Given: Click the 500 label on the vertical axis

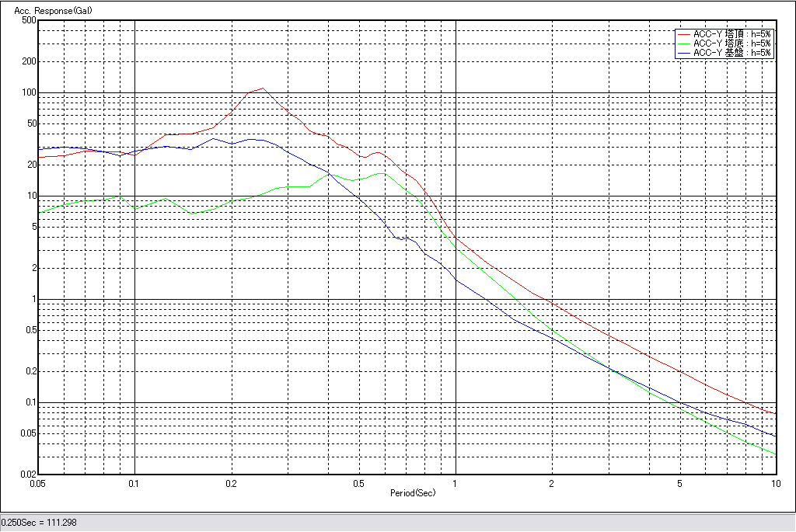Looking at the screenshot, I should click(x=29, y=20).
